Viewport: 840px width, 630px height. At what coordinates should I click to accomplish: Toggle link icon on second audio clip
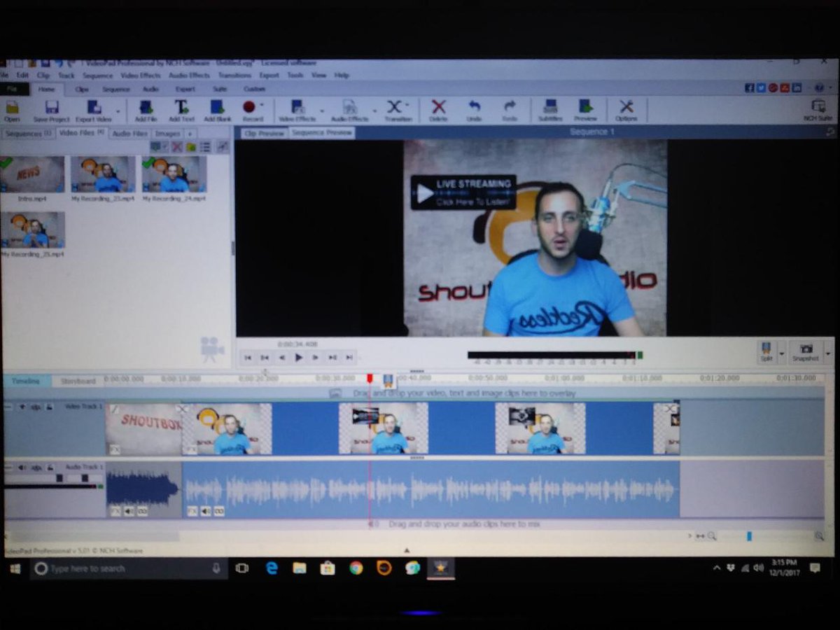219,512
